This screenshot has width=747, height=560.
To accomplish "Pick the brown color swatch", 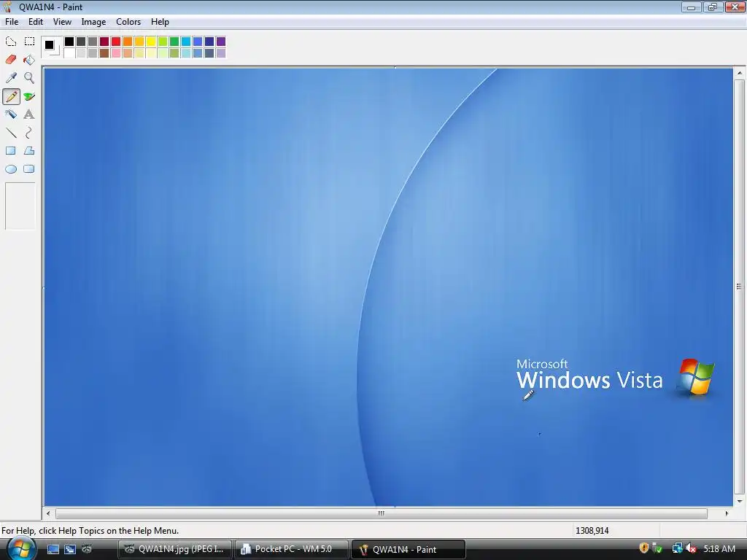I will [104, 52].
